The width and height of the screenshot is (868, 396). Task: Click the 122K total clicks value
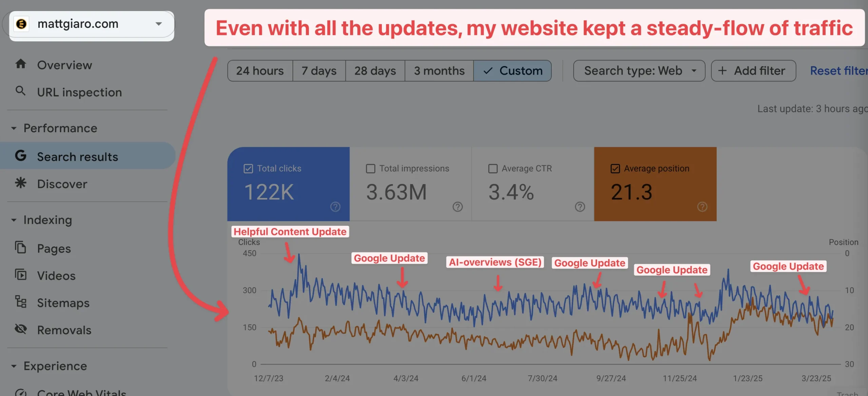tap(269, 192)
